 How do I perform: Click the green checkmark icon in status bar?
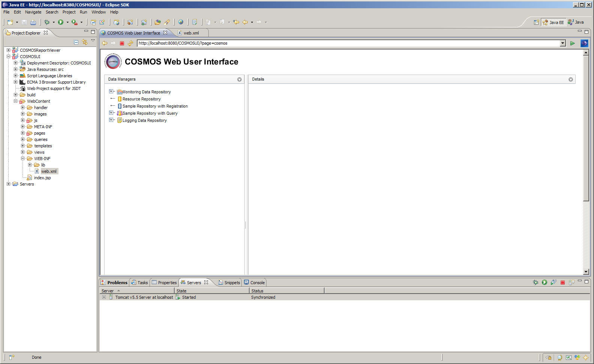click(x=569, y=357)
